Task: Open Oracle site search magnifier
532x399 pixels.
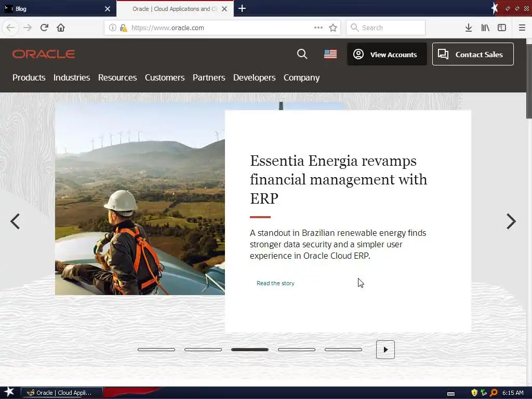Action: pyautogui.click(x=302, y=54)
